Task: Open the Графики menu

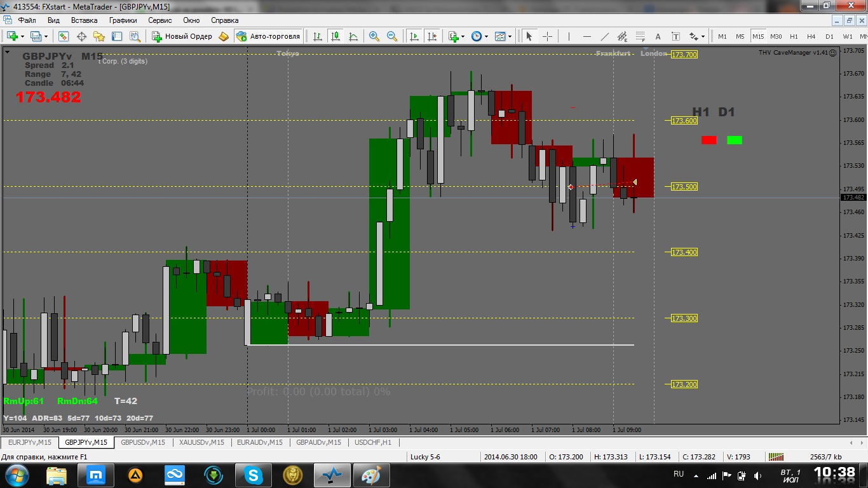Action: point(123,20)
